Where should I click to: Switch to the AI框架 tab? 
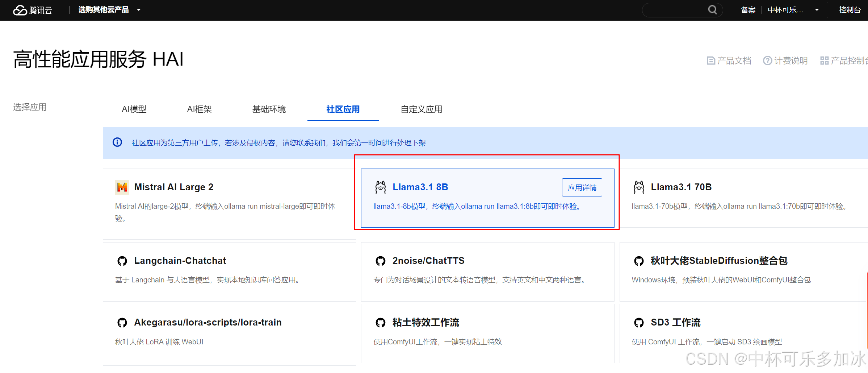199,109
